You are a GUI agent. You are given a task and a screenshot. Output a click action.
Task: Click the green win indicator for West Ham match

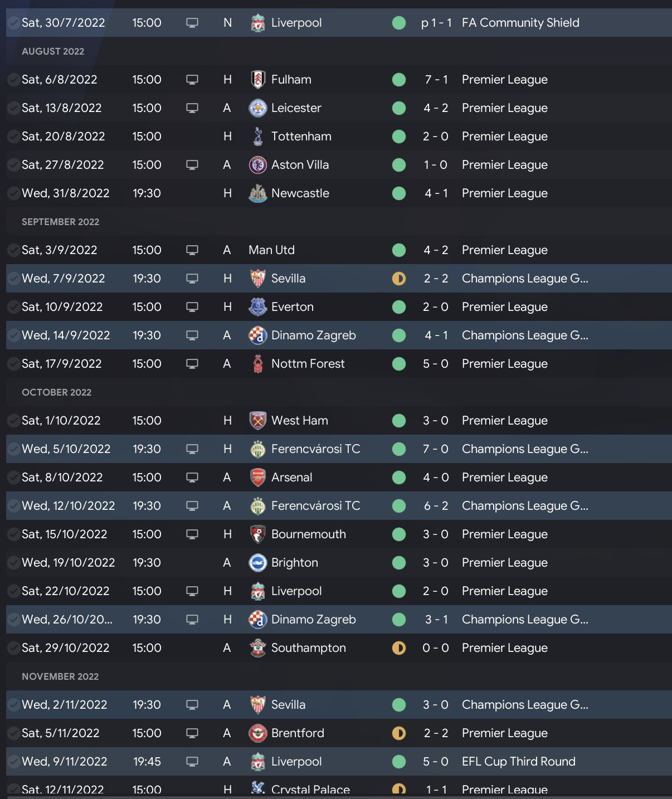(x=399, y=421)
